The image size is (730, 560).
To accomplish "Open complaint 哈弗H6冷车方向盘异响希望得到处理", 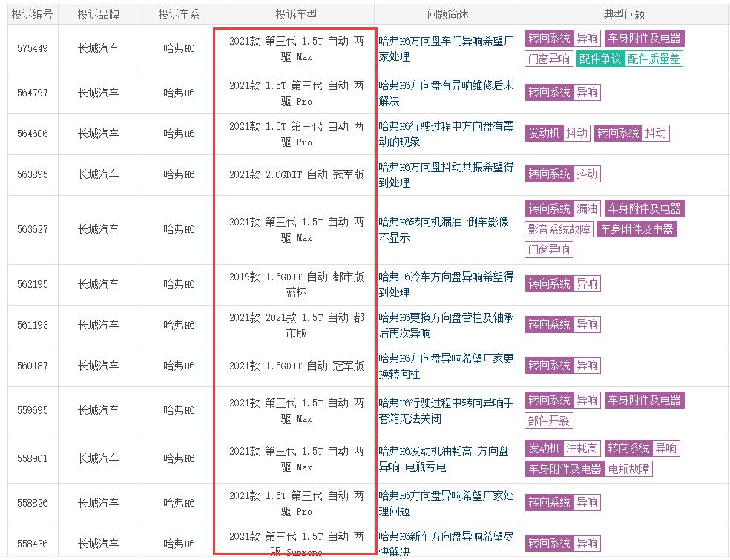I will [x=446, y=284].
